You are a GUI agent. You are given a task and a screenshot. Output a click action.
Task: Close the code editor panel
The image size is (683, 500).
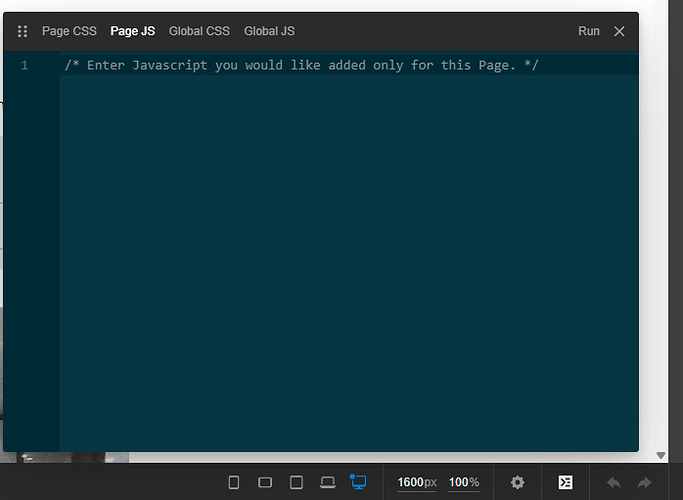pos(619,31)
